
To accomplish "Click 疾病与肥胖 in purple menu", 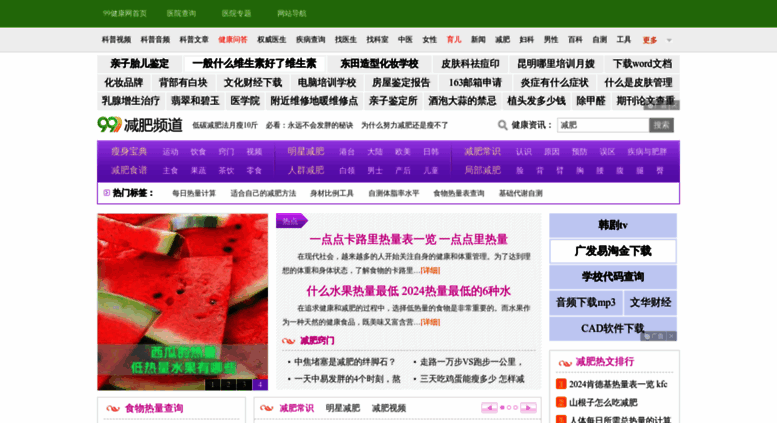I will (x=647, y=152).
